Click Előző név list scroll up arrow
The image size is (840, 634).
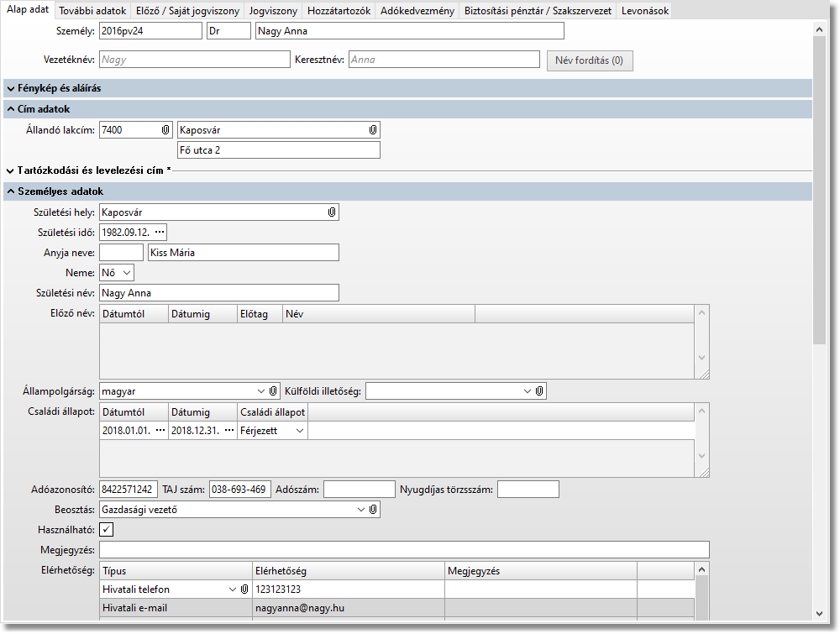pyautogui.click(x=701, y=312)
